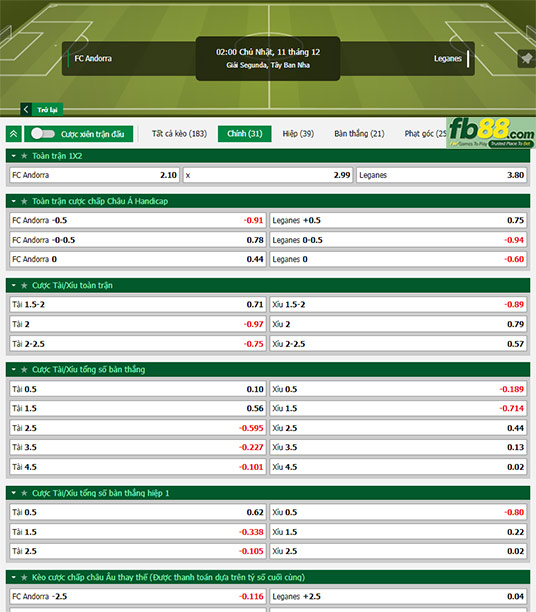
Task: Choose Tài 2-2.5 at -0.75
Action: [138, 344]
